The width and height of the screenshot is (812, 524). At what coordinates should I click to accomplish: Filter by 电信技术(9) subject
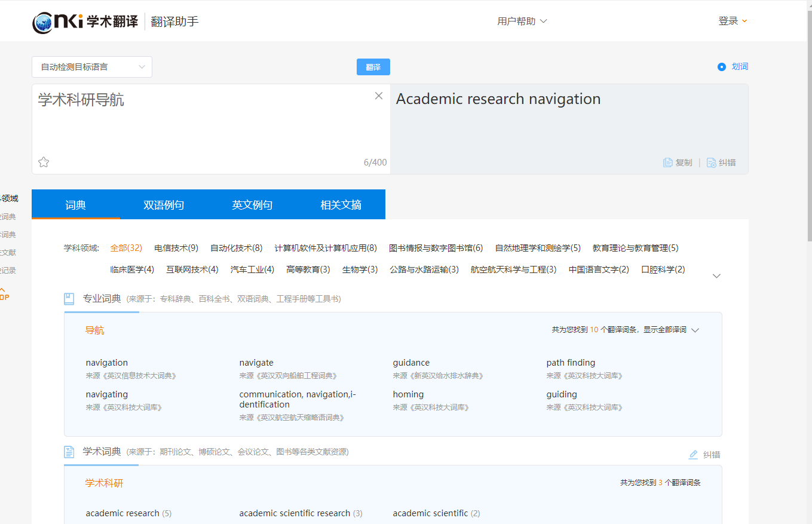point(176,248)
